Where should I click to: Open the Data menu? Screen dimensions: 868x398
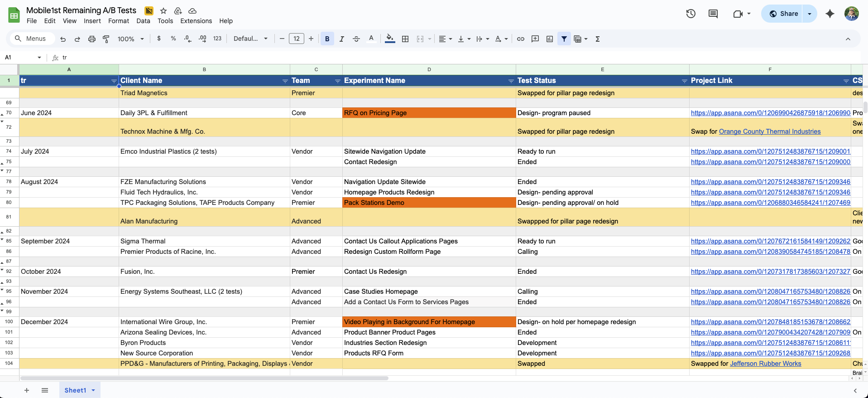[x=143, y=21]
